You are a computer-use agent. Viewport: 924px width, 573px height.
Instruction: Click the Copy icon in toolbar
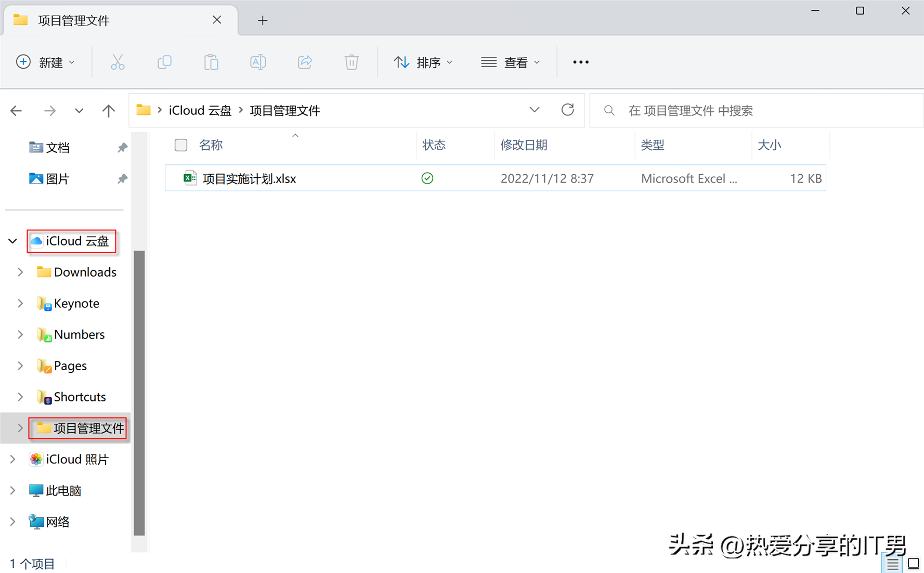pos(164,62)
